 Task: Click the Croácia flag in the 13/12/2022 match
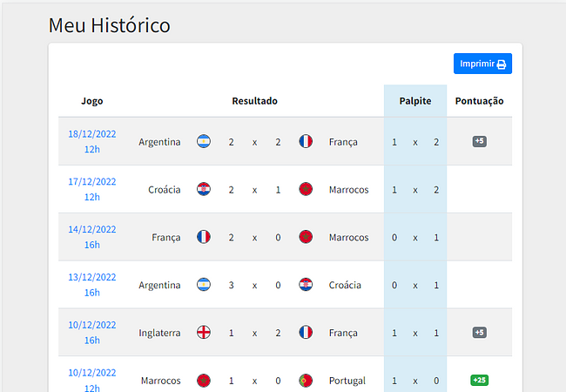(306, 285)
